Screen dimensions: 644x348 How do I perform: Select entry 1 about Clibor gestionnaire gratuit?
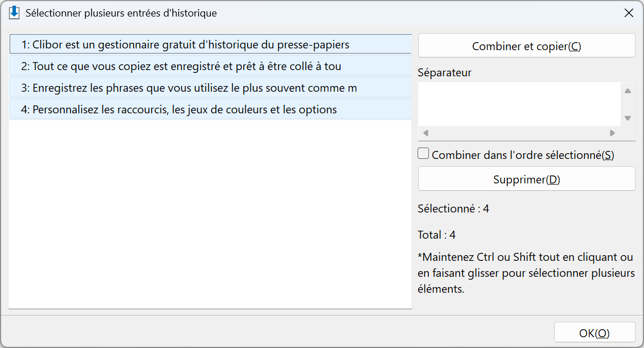coord(210,44)
